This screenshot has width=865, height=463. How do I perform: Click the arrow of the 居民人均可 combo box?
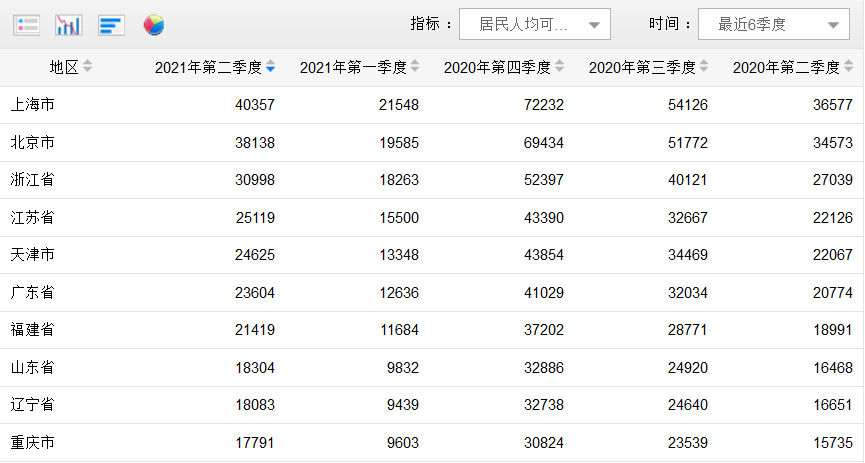click(594, 25)
